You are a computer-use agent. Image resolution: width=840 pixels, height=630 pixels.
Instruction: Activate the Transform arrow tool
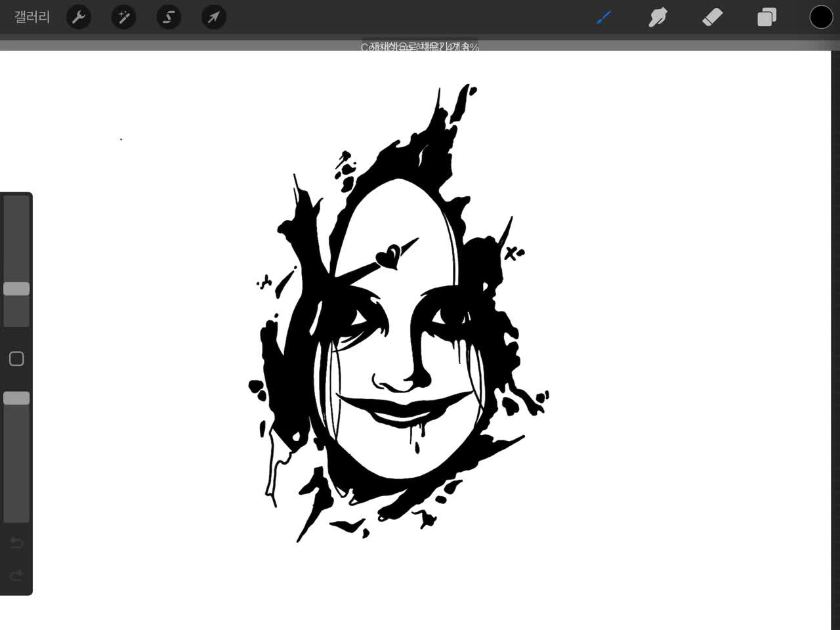coord(213,17)
